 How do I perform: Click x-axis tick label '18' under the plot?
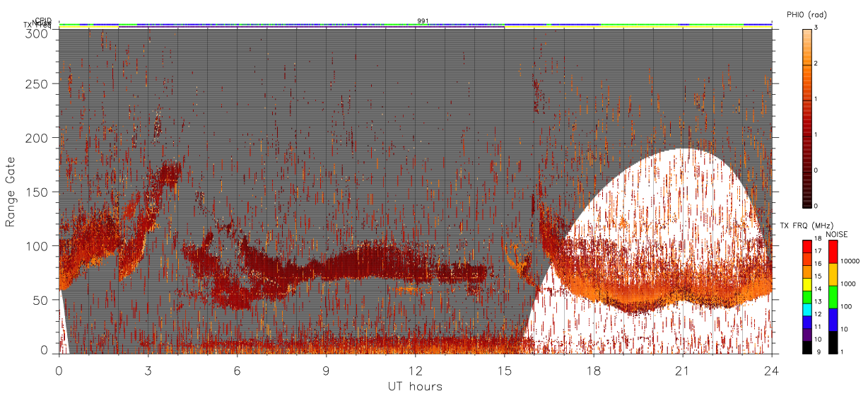pyautogui.click(x=594, y=370)
